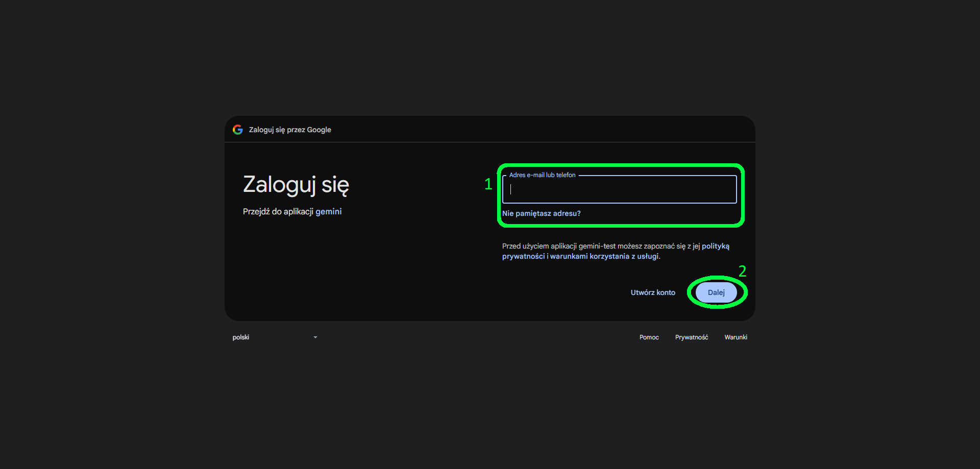980x469 pixels.
Task: Open the 'Prywatność' footer link
Action: point(692,337)
